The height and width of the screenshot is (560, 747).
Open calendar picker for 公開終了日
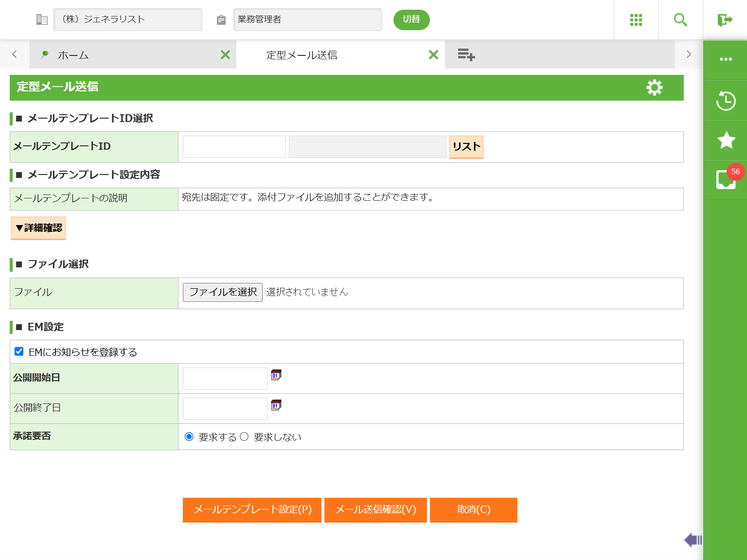(x=276, y=405)
